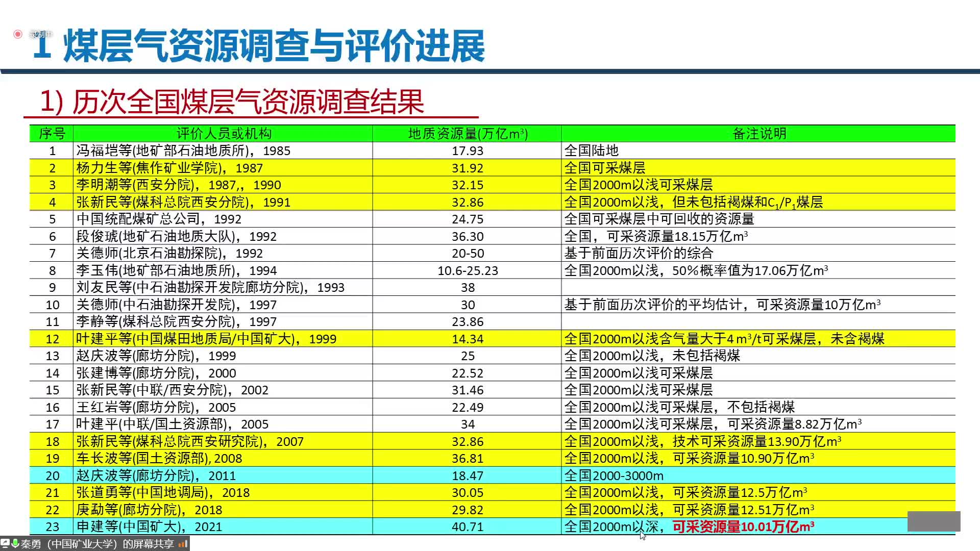Viewport: 980px width, 551px height.
Task: Click row 申建等(中国矿大), 2021
Action: pos(492,527)
